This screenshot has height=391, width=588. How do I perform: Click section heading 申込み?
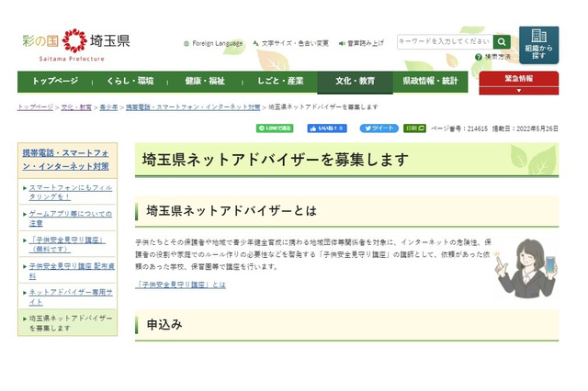[164, 325]
